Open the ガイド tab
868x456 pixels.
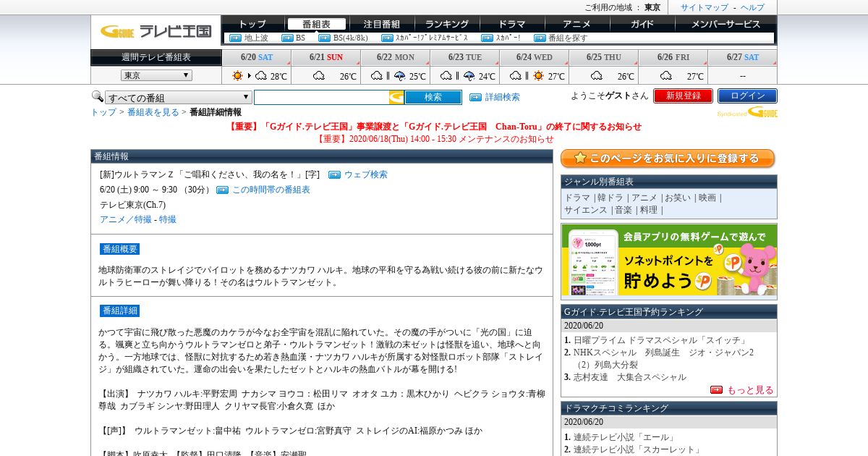(642, 24)
